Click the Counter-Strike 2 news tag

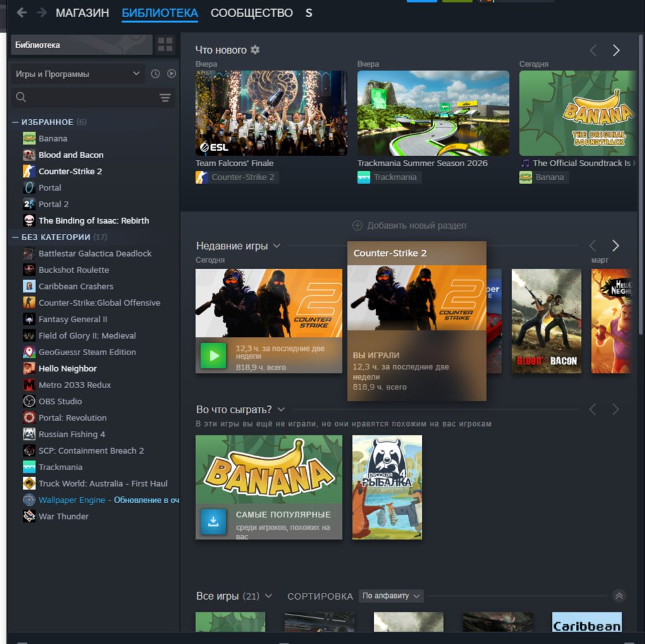[237, 177]
